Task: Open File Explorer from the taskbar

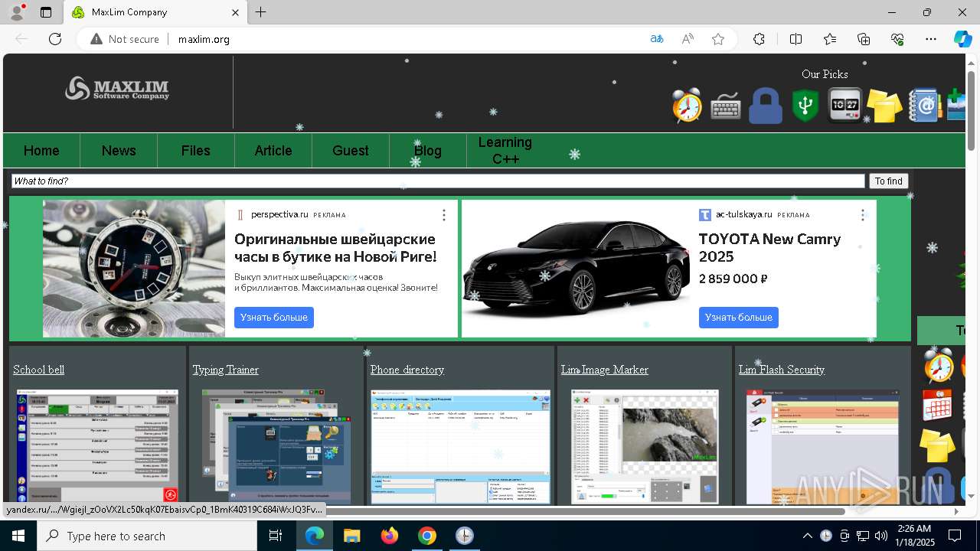Action: click(x=352, y=536)
